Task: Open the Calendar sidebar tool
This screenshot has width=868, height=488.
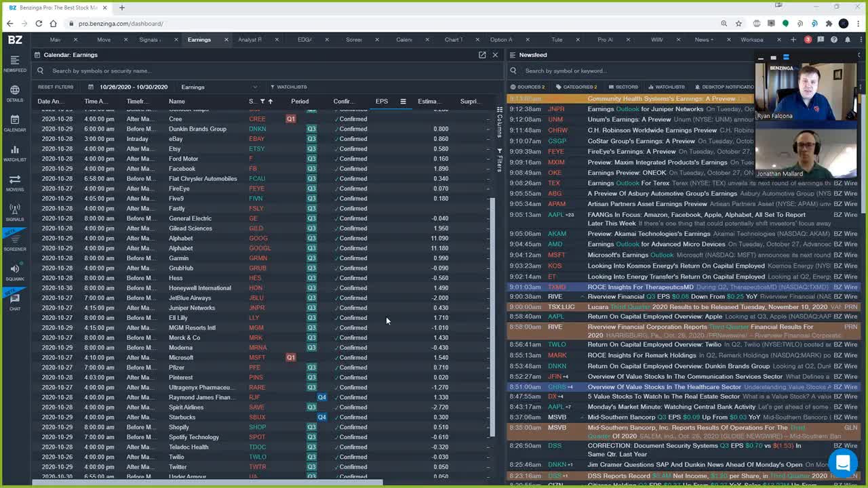Action: 15,123
